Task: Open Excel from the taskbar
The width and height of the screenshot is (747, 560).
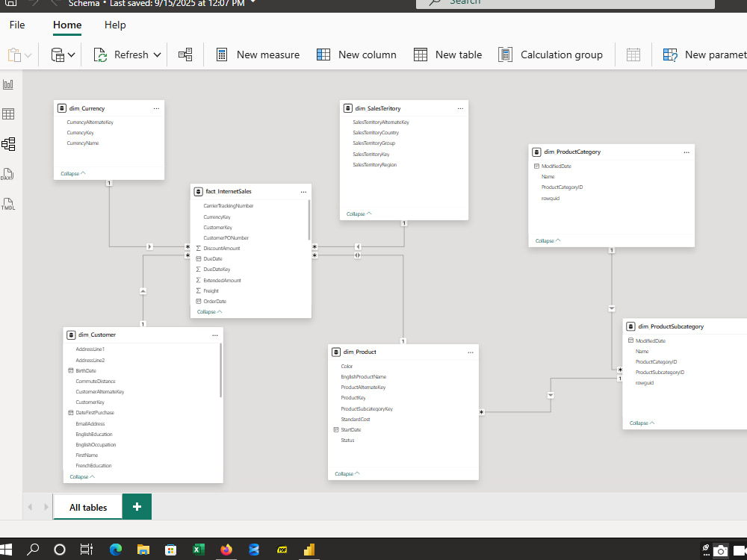Action: (x=198, y=550)
